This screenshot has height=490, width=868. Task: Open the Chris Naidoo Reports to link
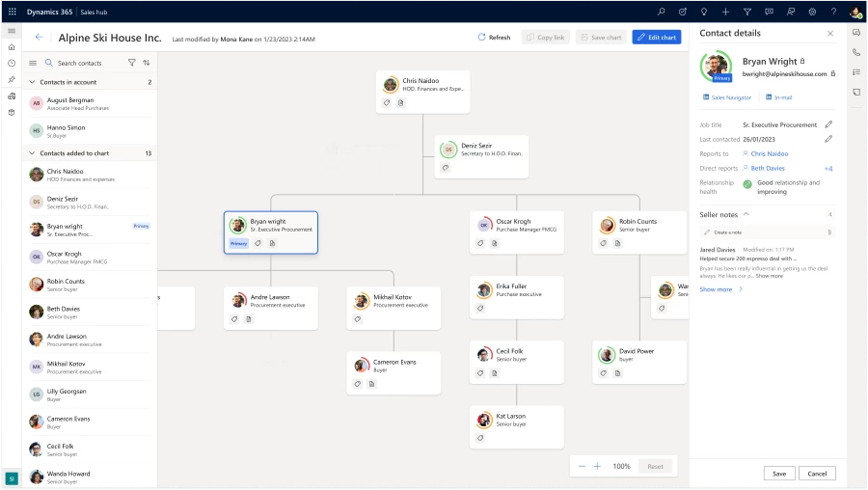(x=769, y=153)
